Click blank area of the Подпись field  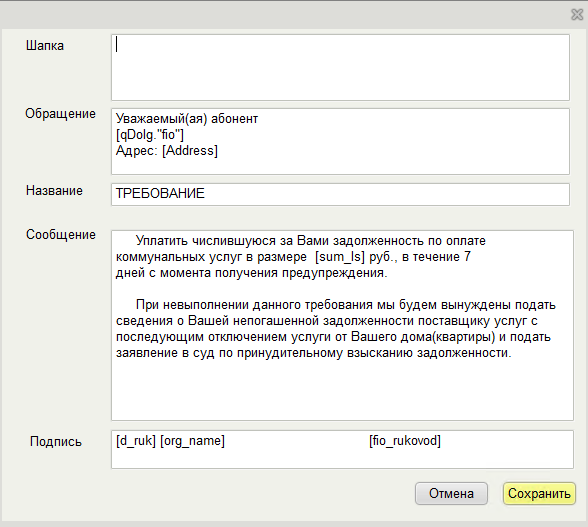pyautogui.click(x=342, y=458)
